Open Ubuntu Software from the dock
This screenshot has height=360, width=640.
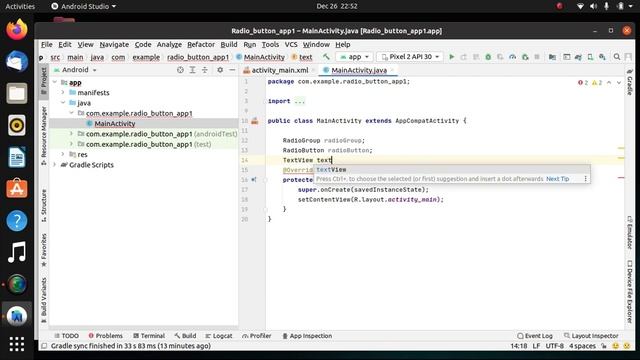[x=17, y=189]
